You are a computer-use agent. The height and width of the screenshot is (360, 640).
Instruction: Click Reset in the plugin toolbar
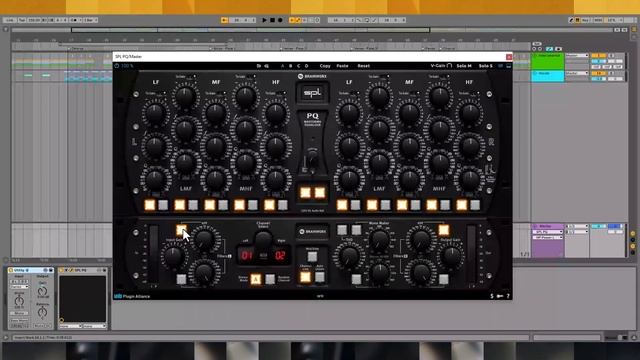[x=363, y=66]
